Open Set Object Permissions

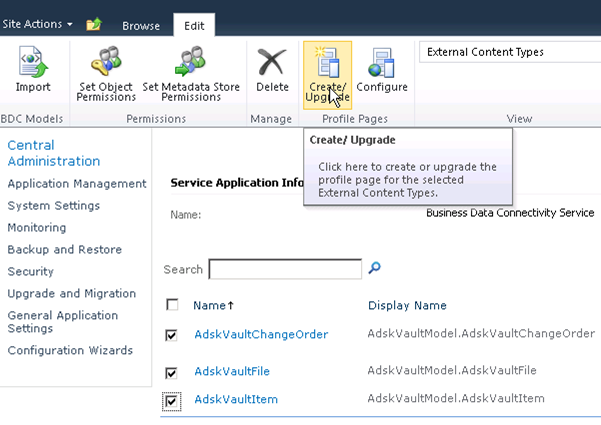point(105,76)
